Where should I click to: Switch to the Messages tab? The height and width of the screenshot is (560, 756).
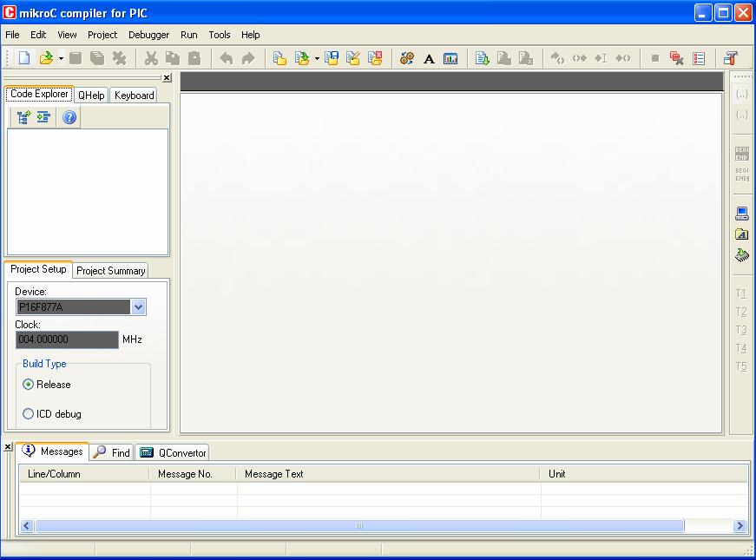pyautogui.click(x=53, y=451)
